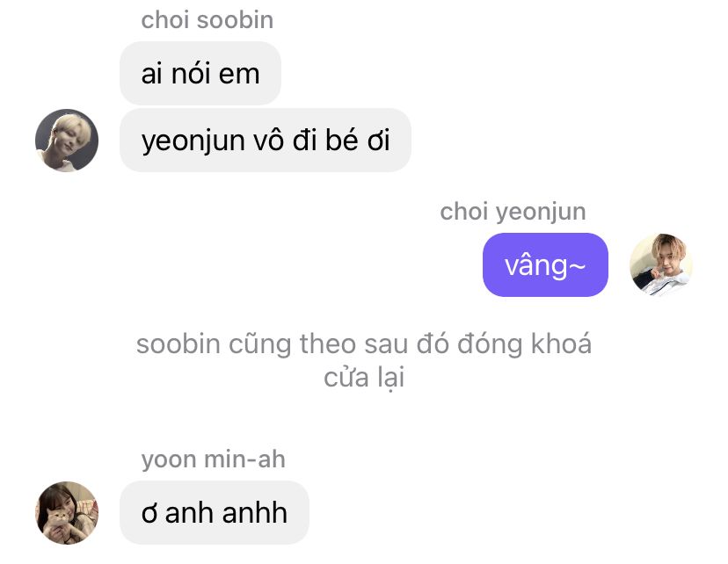Click the word "em" in the first bubble
This screenshot has height=564, width=728.
pyautogui.click(x=239, y=74)
